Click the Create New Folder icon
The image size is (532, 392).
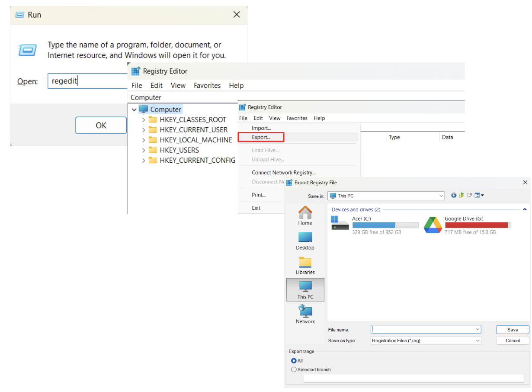[469, 195]
